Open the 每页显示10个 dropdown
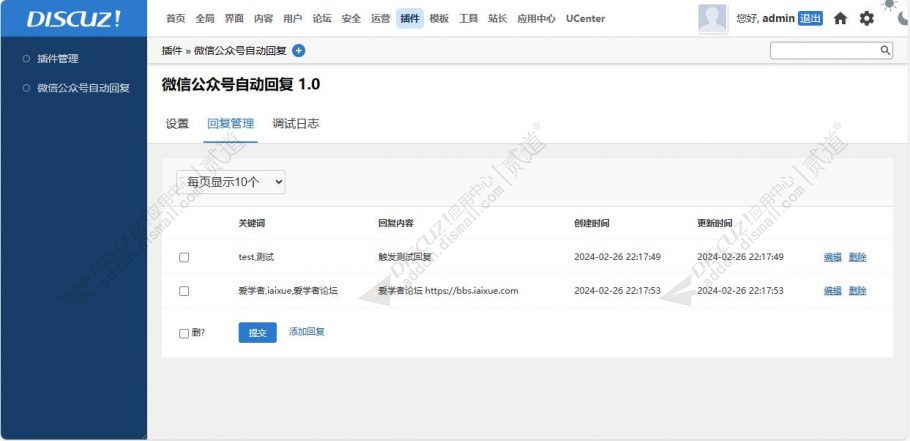The width and height of the screenshot is (910, 441). (x=230, y=182)
